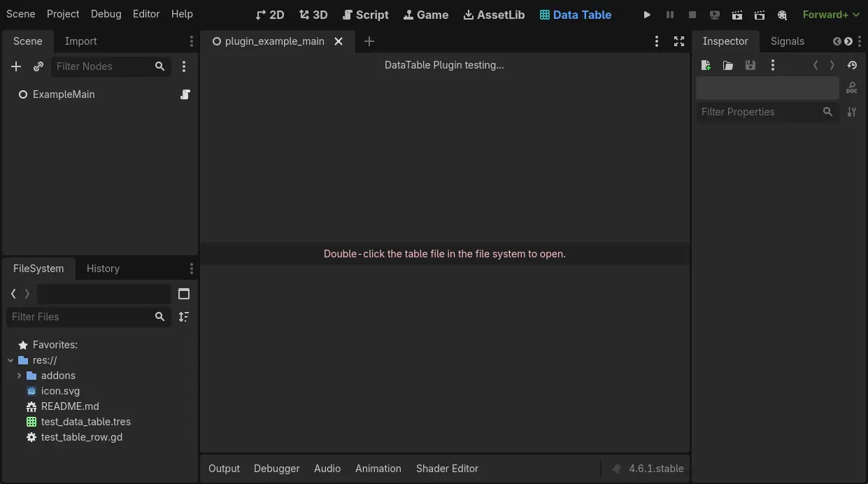Open the Run Current Scene icon
Image resolution: width=868 pixels, height=484 pixels.
[737, 15]
